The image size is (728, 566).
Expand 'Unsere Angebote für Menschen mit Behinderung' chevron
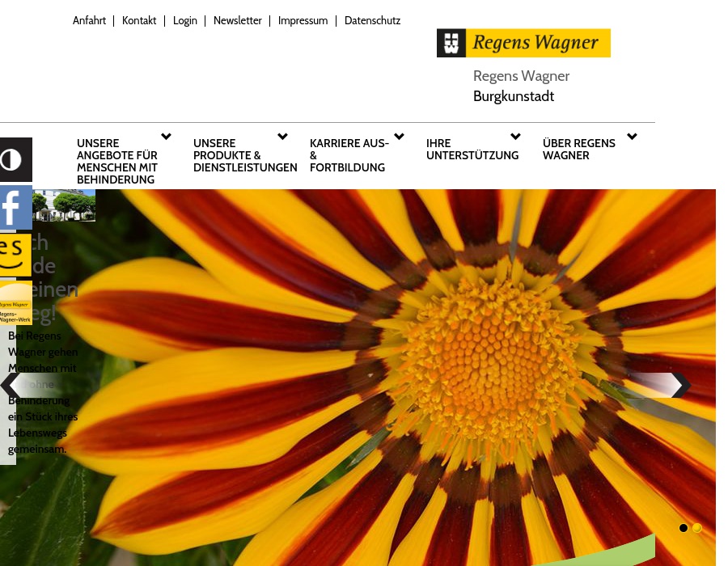pyautogui.click(x=166, y=137)
